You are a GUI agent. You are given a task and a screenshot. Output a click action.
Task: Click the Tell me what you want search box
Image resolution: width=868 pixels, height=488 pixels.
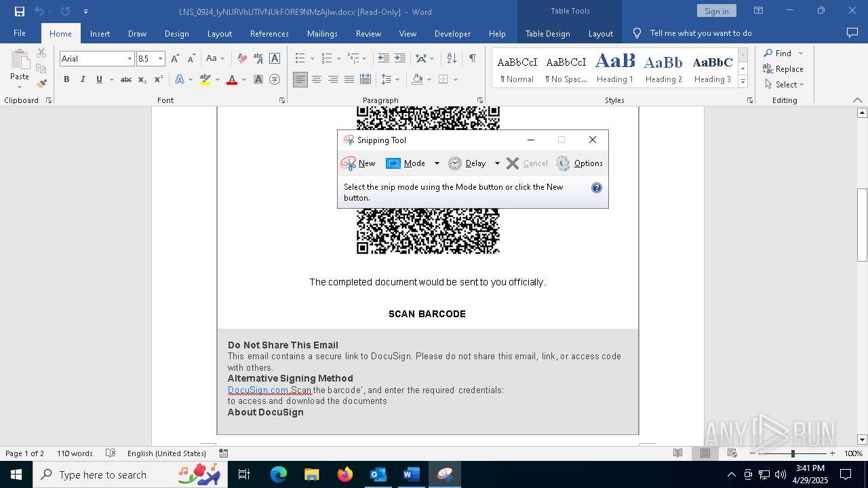point(701,33)
